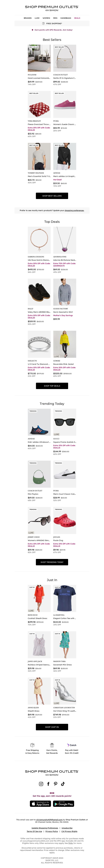Click the Shop Just In button
The height and width of the screenshot is (868, 104).
tap(52, 727)
